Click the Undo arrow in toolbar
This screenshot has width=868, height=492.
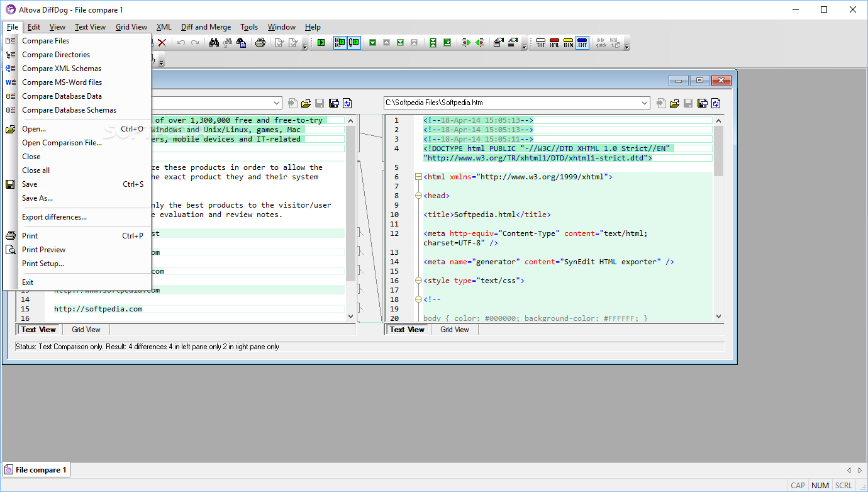(181, 42)
